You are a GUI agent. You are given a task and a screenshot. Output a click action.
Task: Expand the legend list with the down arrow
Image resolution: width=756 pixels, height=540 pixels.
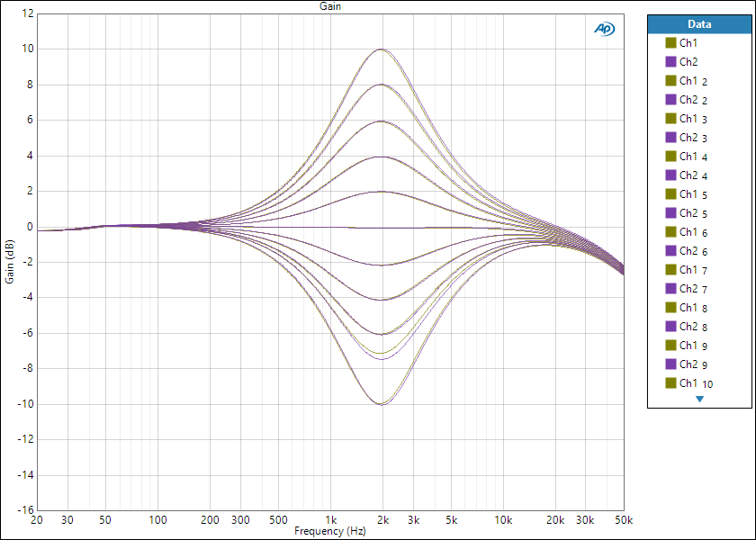click(x=699, y=400)
